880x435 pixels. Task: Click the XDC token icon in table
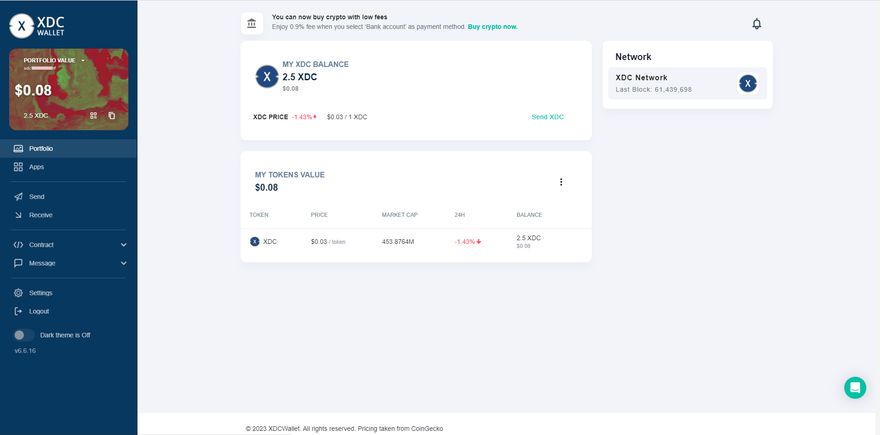click(255, 241)
